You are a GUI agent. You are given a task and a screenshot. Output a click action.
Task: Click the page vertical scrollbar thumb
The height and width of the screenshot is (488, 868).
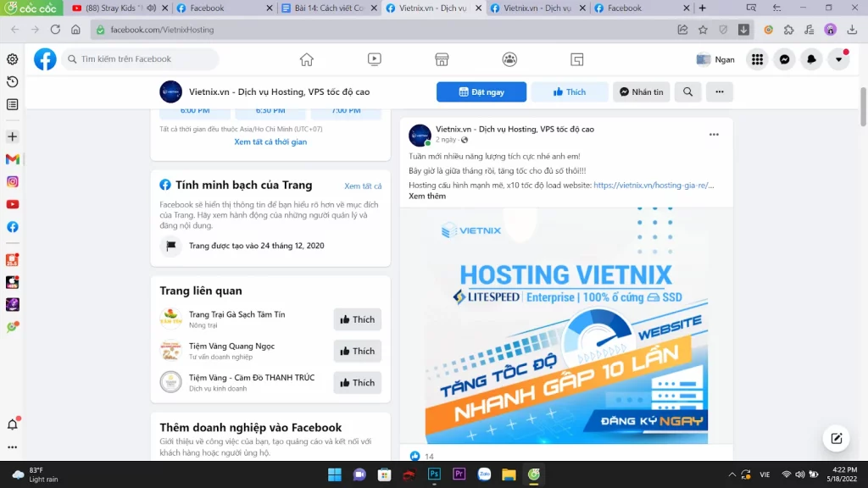tap(863, 107)
